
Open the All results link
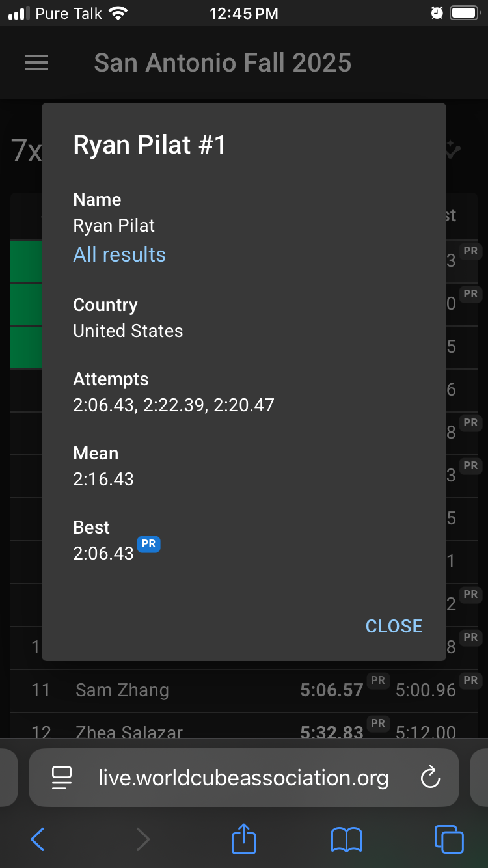point(120,254)
